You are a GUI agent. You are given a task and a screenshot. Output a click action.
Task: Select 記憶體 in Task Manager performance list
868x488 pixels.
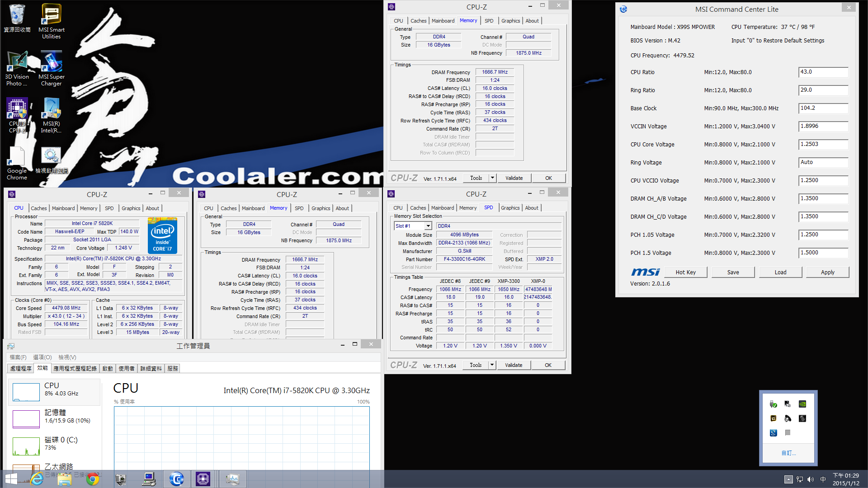pos(54,418)
